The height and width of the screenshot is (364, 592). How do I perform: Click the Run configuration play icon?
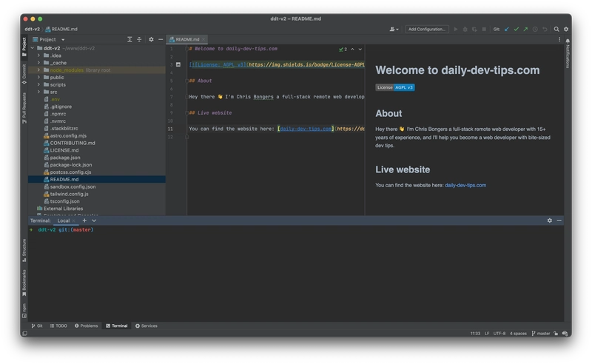pyautogui.click(x=456, y=29)
